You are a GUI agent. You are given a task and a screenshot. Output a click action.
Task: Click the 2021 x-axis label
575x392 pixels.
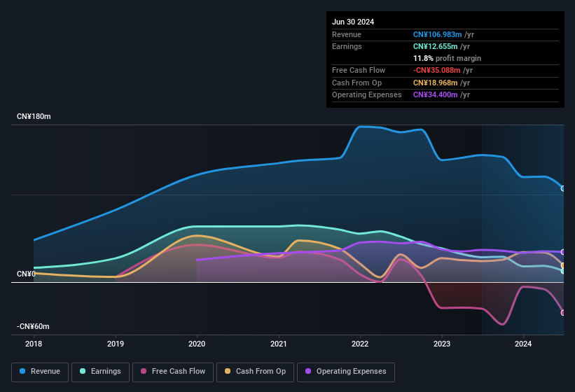[x=279, y=344]
